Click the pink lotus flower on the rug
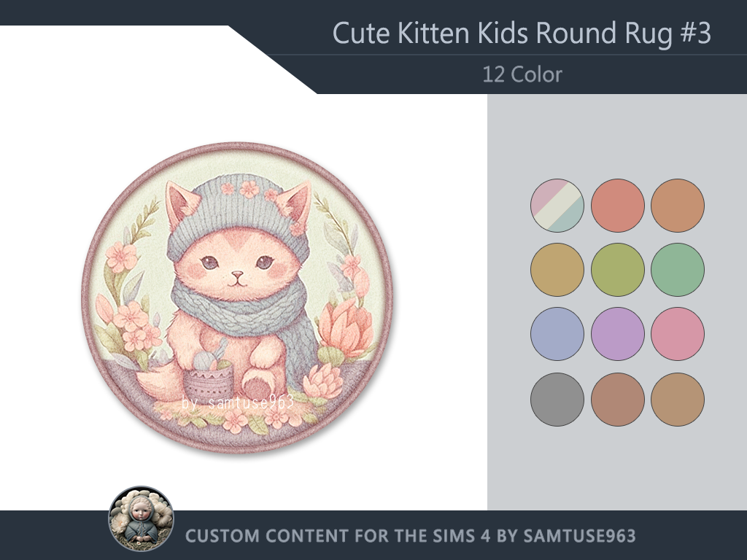 click(x=345, y=329)
